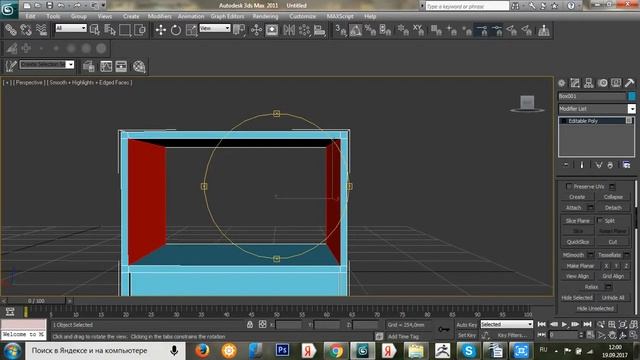Open the Edit menu
Screen dimensions: 640x360
point(31,16)
